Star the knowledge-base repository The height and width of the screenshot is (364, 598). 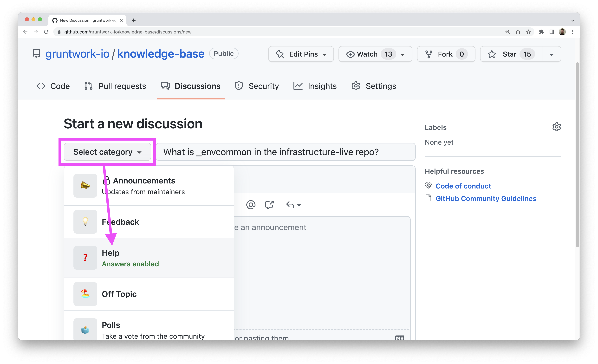click(511, 54)
